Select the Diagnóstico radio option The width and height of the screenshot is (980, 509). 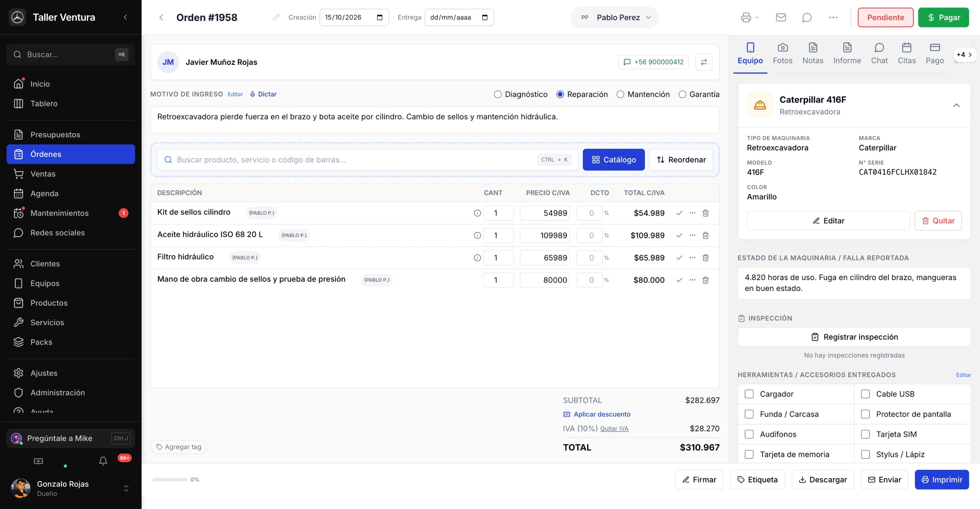click(497, 94)
